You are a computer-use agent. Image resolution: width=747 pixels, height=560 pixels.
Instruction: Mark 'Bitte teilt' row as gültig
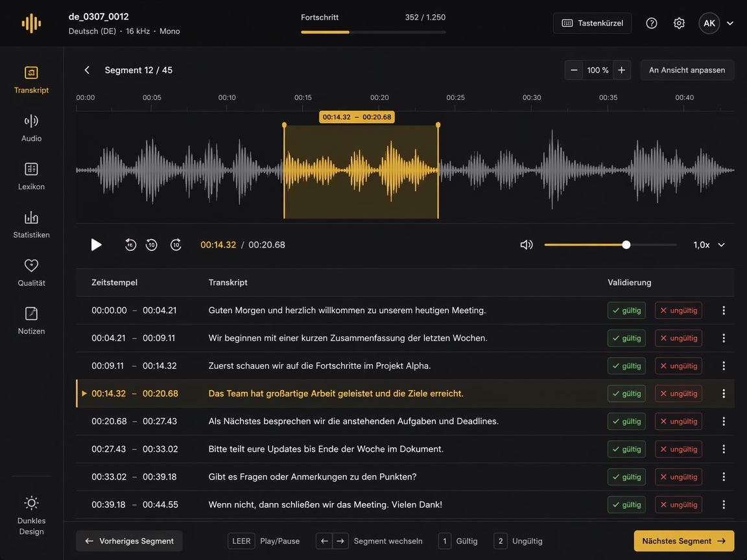coord(626,449)
